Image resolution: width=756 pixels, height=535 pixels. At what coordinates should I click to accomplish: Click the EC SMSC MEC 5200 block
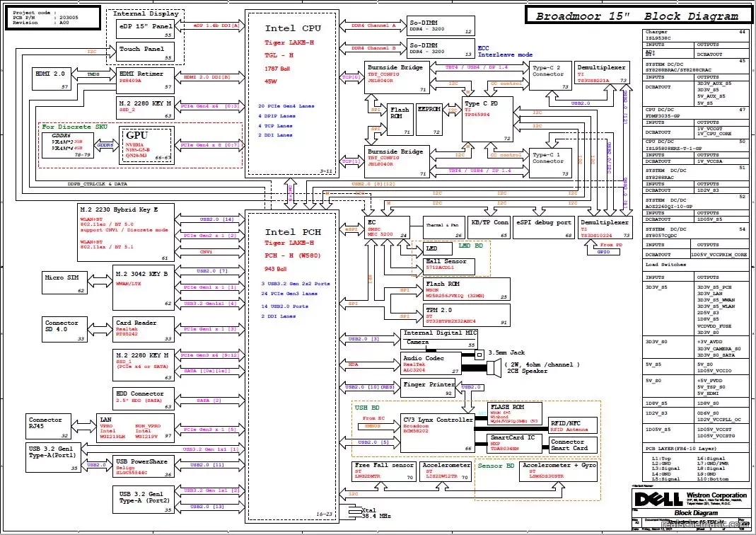click(x=388, y=229)
